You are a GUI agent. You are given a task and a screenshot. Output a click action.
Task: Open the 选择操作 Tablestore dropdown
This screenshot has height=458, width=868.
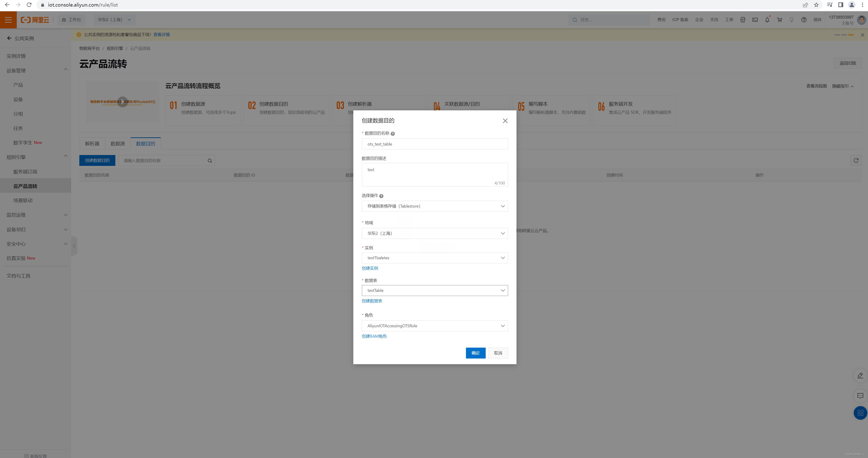point(434,206)
